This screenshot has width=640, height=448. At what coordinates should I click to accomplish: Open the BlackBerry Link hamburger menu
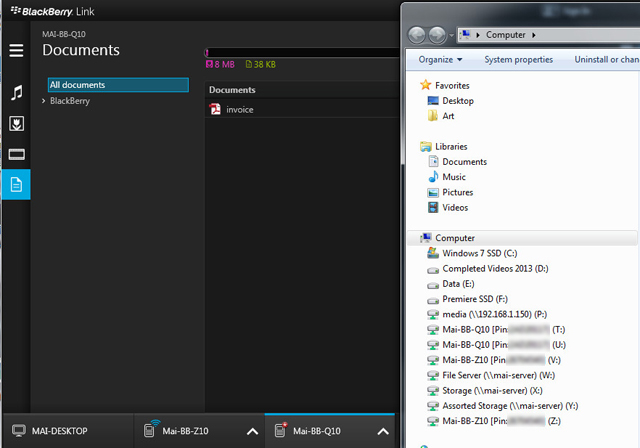point(16,51)
